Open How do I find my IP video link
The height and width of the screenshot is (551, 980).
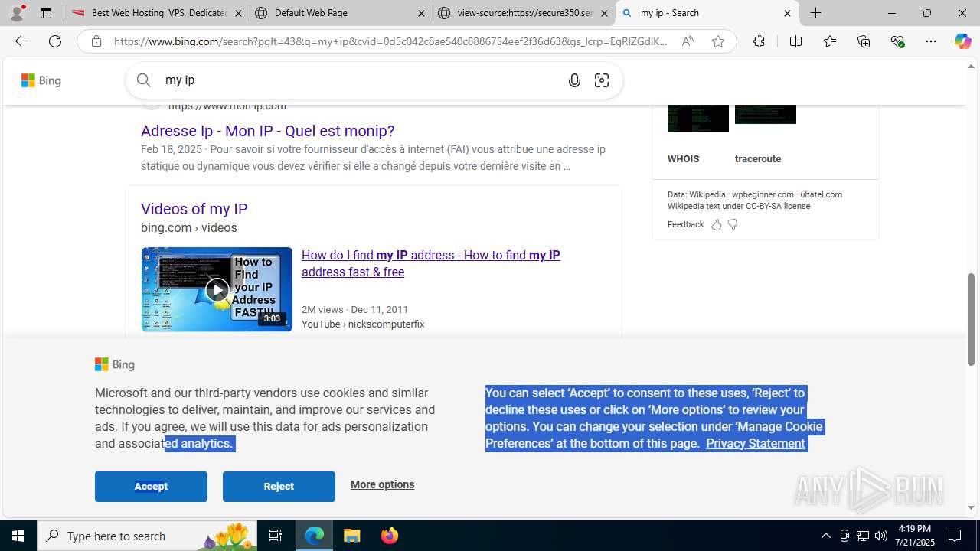click(430, 263)
